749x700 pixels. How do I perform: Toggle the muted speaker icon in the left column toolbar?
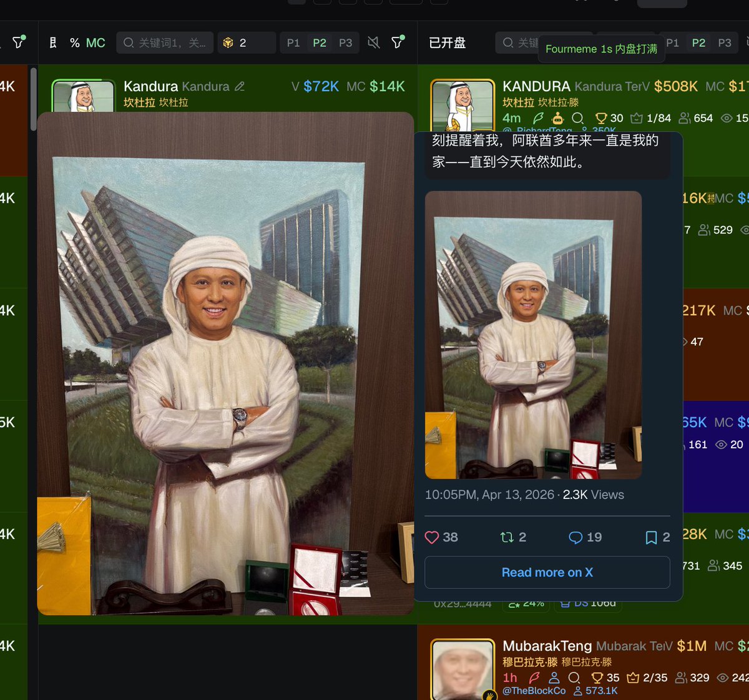click(373, 42)
